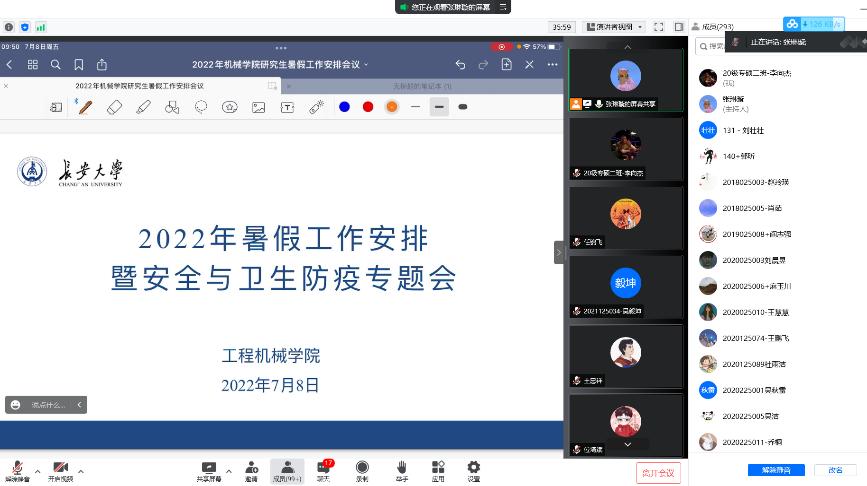867x486 pixels.
Task: Expand audio options arrow beside microphone
Action: click(x=38, y=470)
